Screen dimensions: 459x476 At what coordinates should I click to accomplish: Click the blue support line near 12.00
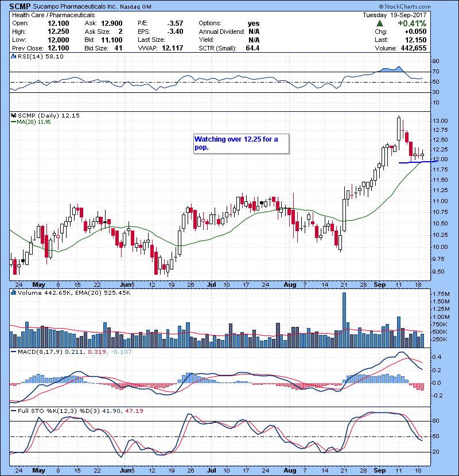click(x=417, y=162)
